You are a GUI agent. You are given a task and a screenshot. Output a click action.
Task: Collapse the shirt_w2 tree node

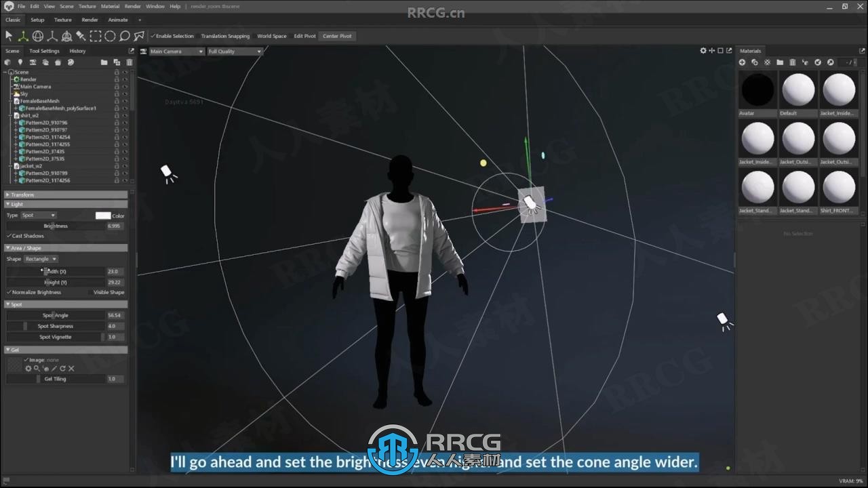[x=9, y=115]
